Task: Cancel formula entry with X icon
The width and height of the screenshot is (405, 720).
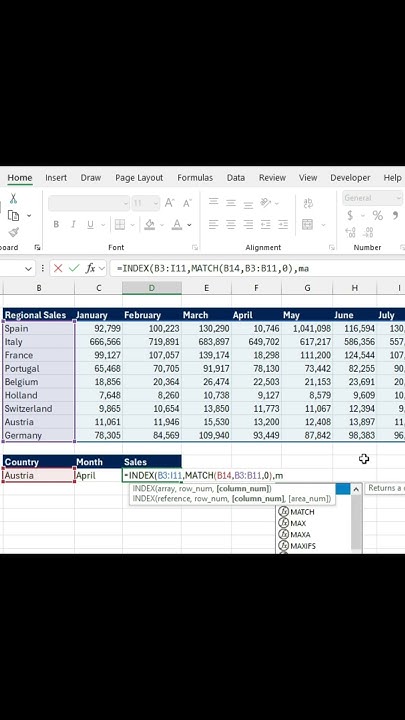Action: click(58, 268)
